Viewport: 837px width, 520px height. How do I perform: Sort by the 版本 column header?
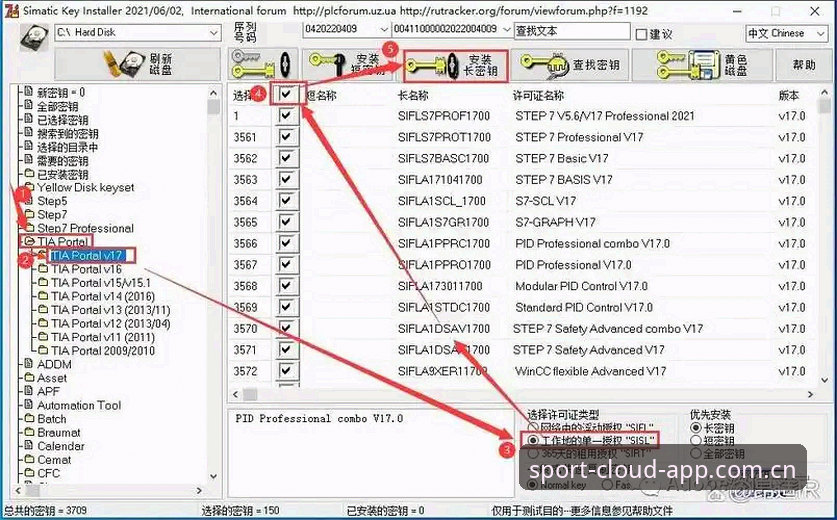click(x=789, y=96)
